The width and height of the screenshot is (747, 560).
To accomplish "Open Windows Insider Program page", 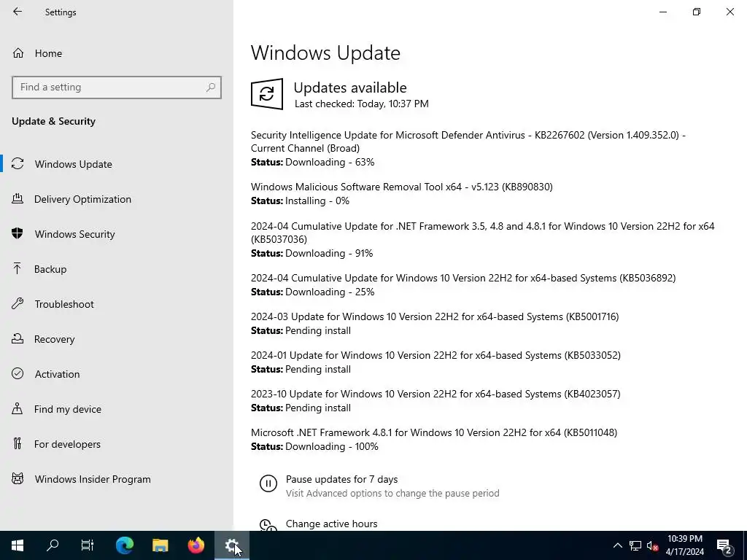I will click(x=93, y=479).
